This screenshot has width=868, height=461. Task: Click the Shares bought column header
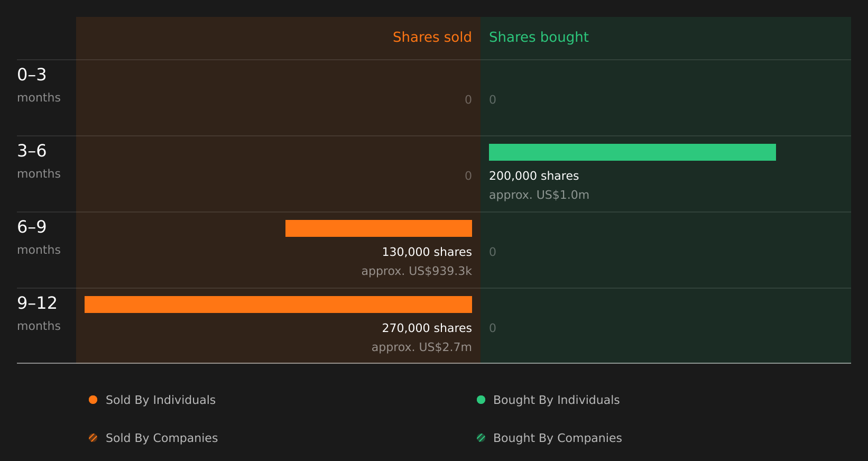tap(539, 37)
